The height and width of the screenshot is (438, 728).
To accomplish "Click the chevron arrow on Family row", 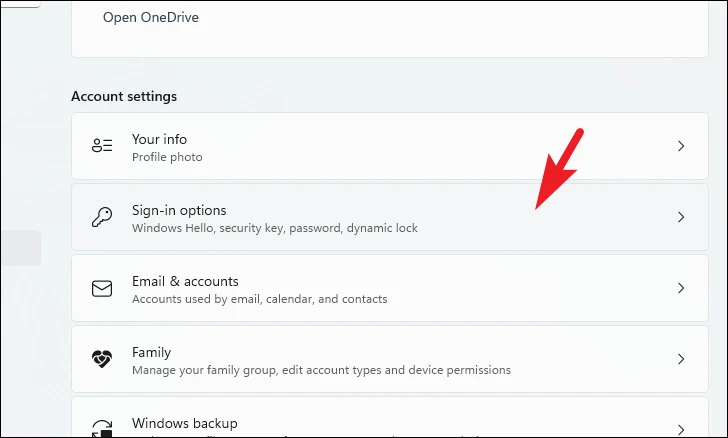I will click(x=681, y=359).
